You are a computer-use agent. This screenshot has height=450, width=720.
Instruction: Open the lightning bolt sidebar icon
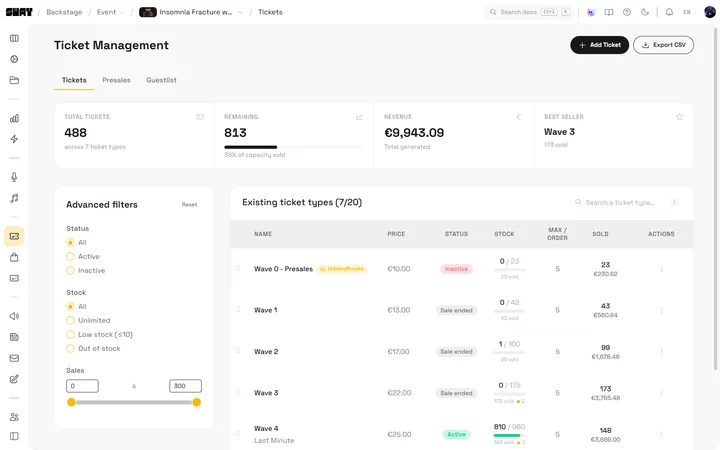pyautogui.click(x=14, y=139)
